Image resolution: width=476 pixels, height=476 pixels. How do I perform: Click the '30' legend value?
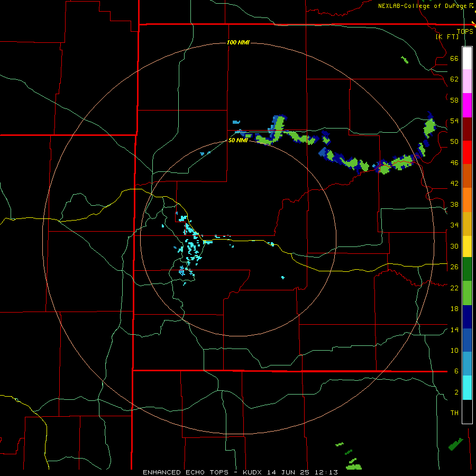[454, 246]
